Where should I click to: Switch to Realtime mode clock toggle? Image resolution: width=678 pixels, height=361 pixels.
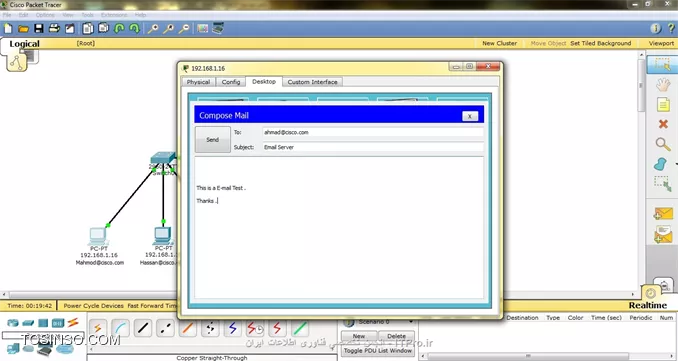[x=651, y=294]
